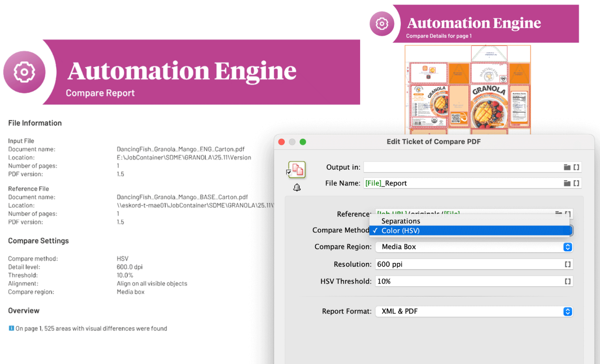Browse folder for Output in field

click(567, 167)
